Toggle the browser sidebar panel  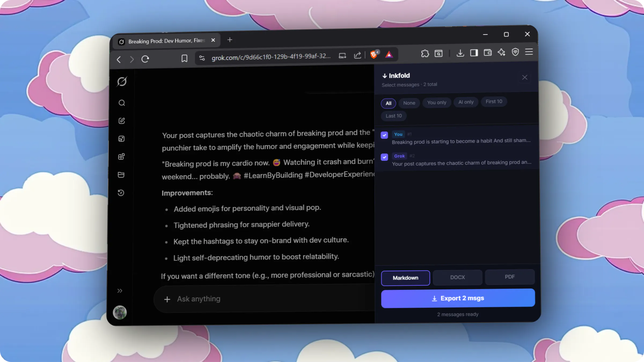pyautogui.click(x=474, y=53)
